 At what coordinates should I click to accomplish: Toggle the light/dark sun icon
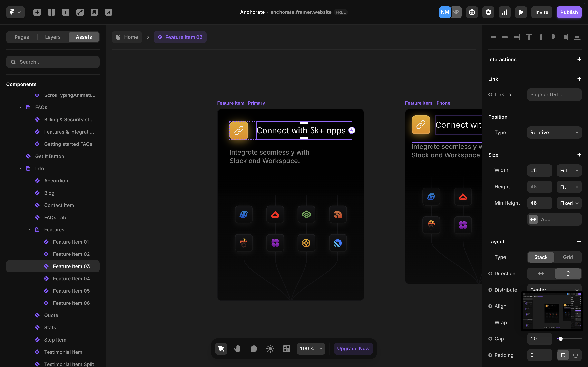pyautogui.click(x=270, y=349)
